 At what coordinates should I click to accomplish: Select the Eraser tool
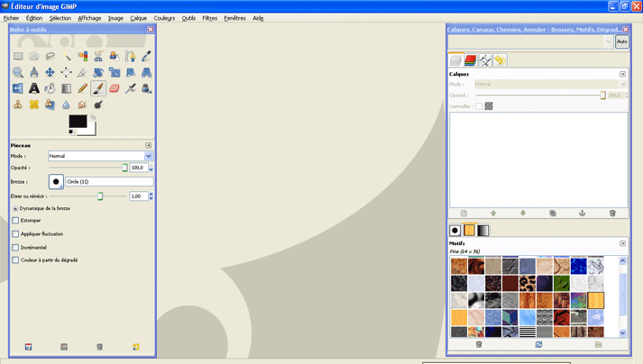click(115, 88)
